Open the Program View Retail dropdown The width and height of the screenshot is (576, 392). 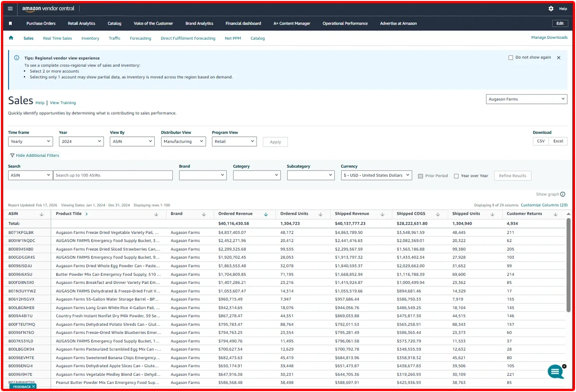(234, 141)
